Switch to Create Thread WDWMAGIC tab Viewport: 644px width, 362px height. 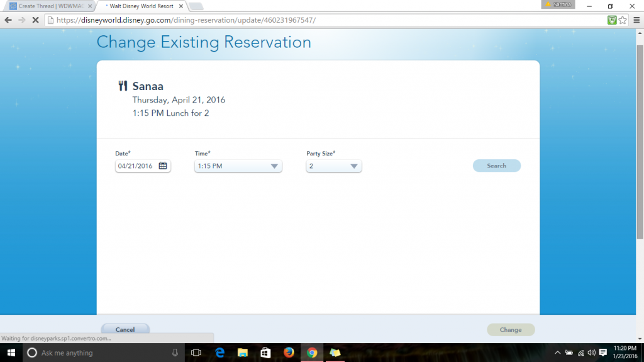(x=47, y=6)
